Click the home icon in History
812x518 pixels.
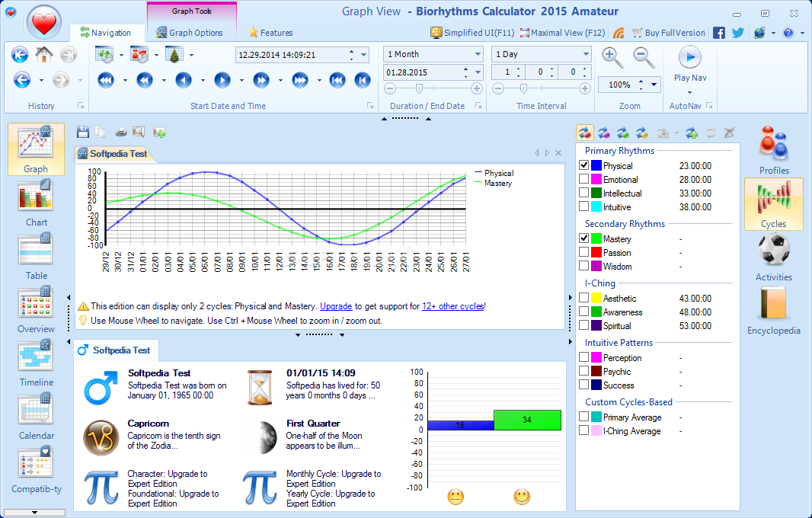coord(44,54)
